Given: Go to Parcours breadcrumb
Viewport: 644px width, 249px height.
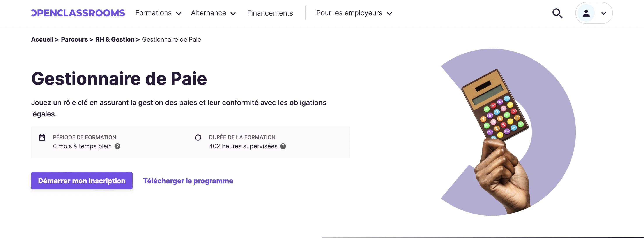Looking at the screenshot, I should (74, 39).
